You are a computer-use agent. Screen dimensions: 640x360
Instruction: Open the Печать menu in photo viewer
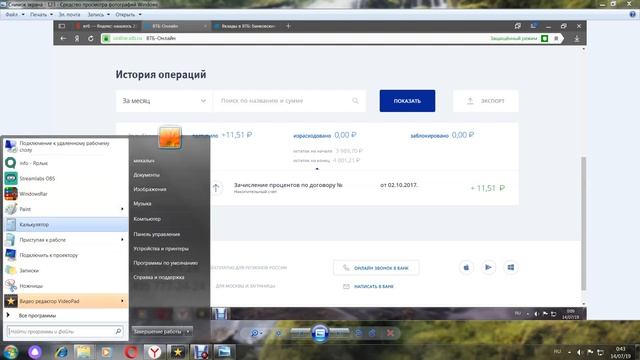[x=41, y=14]
